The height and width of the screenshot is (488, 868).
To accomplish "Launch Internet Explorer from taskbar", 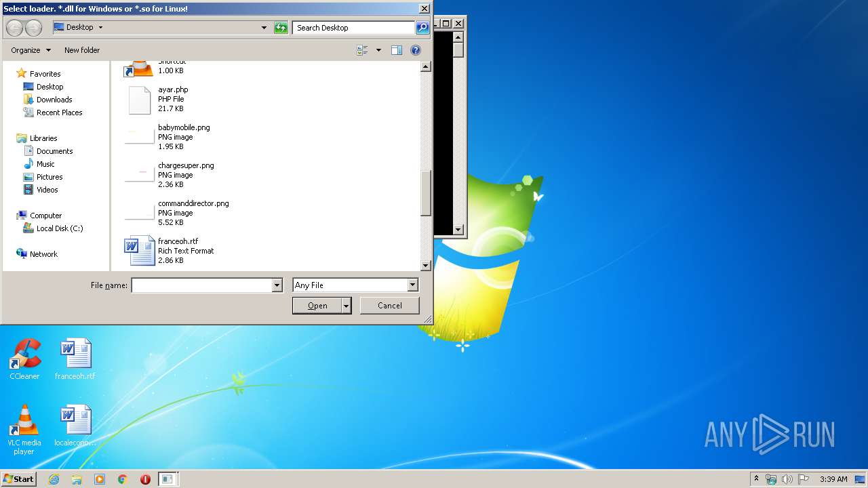I will (54, 479).
